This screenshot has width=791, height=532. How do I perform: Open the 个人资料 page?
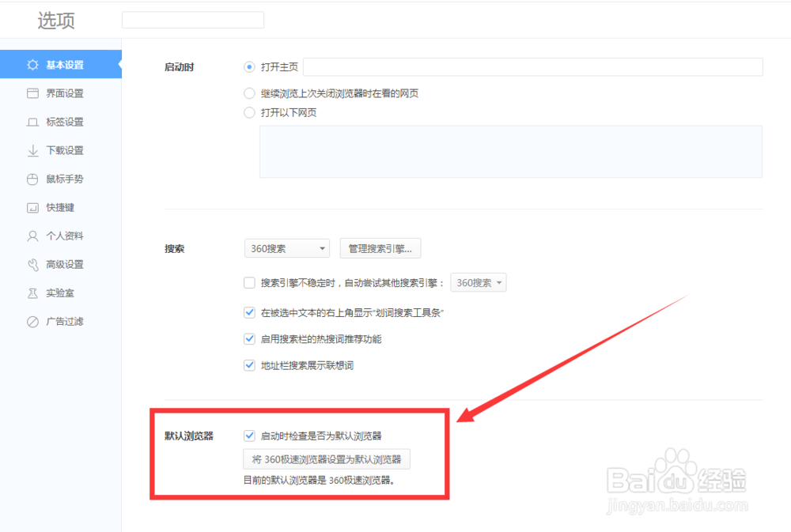pyautogui.click(x=61, y=236)
